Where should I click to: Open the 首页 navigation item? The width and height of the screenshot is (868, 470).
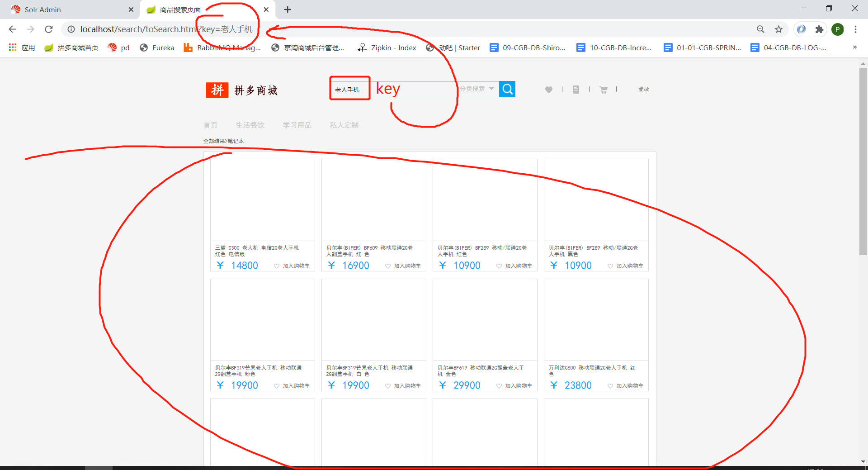pyautogui.click(x=210, y=125)
